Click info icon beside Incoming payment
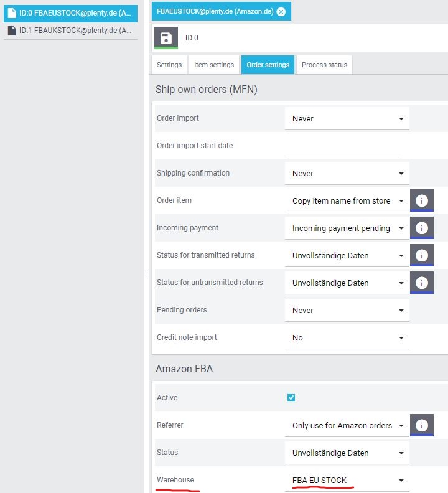 pyautogui.click(x=421, y=228)
